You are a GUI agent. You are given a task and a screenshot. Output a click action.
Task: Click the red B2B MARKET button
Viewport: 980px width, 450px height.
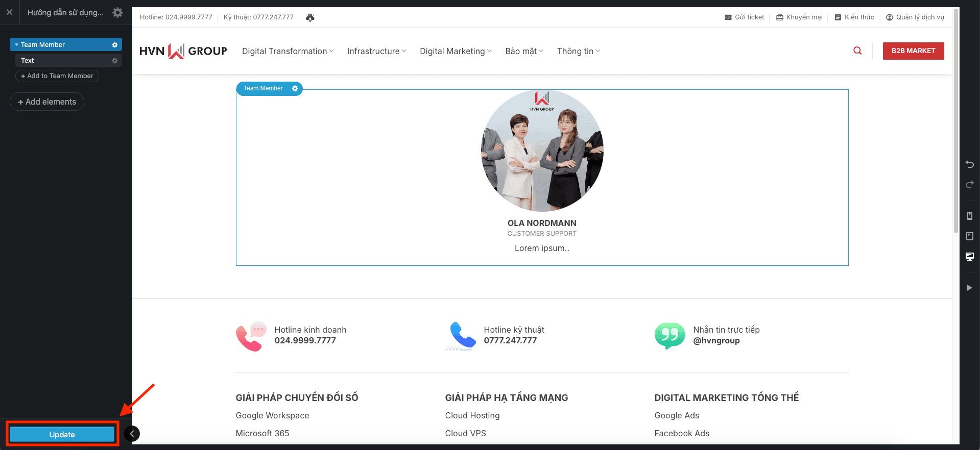point(913,51)
